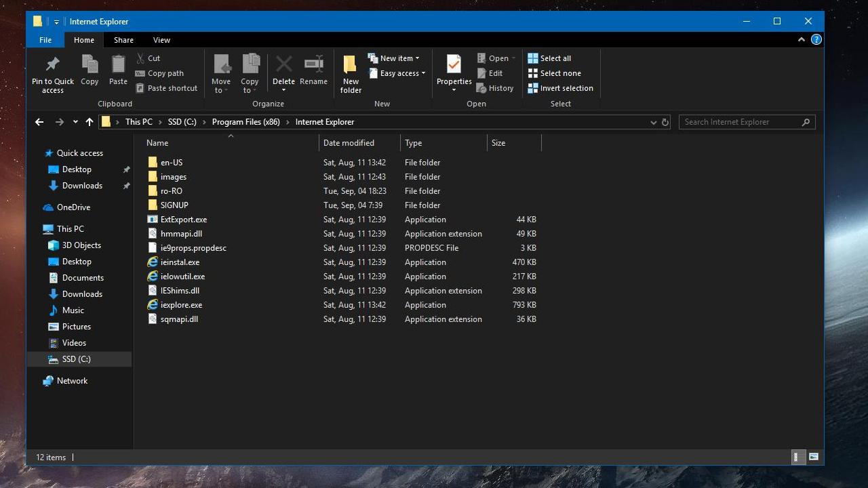Viewport: 868px width, 488px height.
Task: Open the New item dropdown
Action: [393, 58]
